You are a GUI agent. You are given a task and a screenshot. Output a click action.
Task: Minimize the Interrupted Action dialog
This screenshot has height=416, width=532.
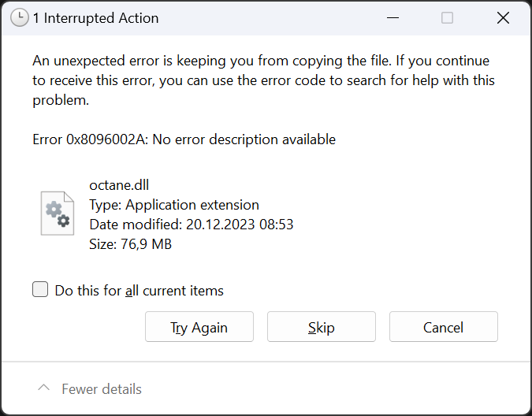[392, 18]
